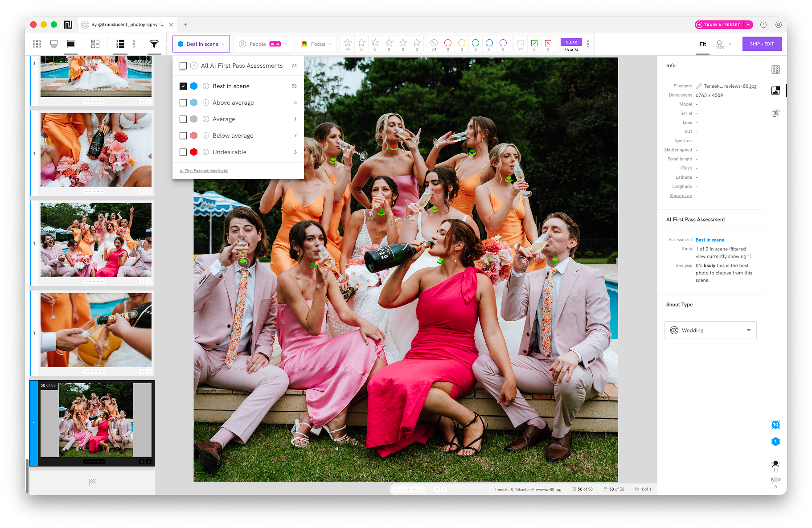The height and width of the screenshot is (528, 812).
Task: Switch to thumbnail grid view icon
Action: coord(37,44)
